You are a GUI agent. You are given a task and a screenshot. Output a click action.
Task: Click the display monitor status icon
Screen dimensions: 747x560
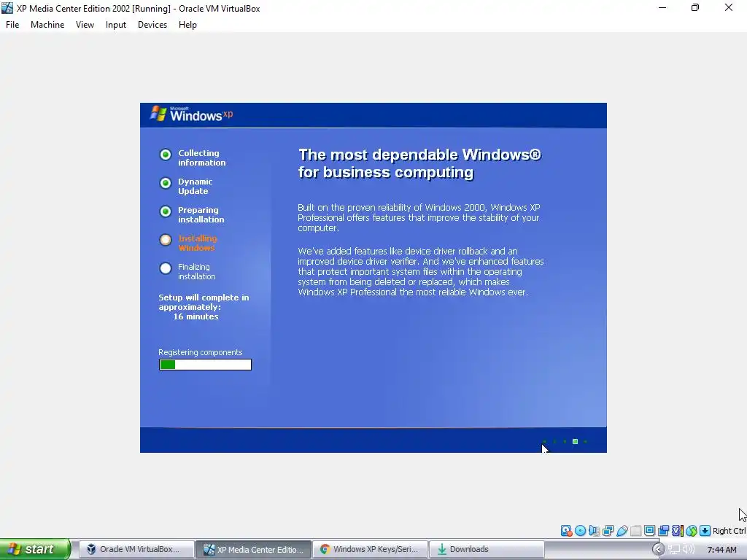coord(649,531)
